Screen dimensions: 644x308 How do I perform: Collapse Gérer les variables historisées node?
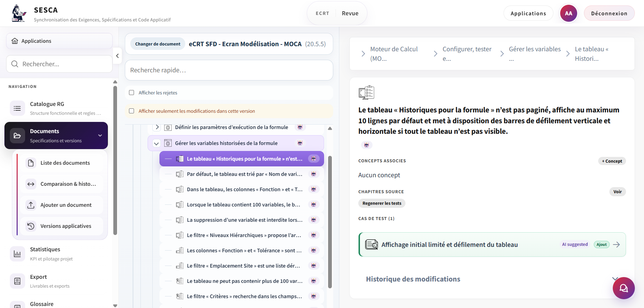(156, 143)
